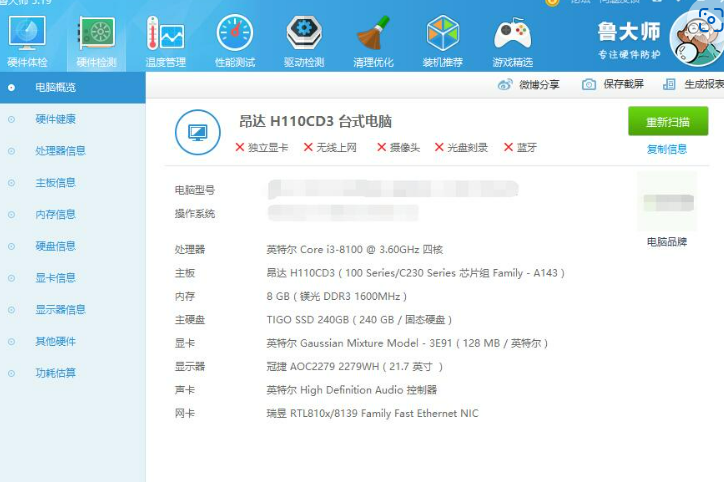Go to 硬盘信息 disk info
Viewport: 724px width, 482px height.
[x=55, y=246]
